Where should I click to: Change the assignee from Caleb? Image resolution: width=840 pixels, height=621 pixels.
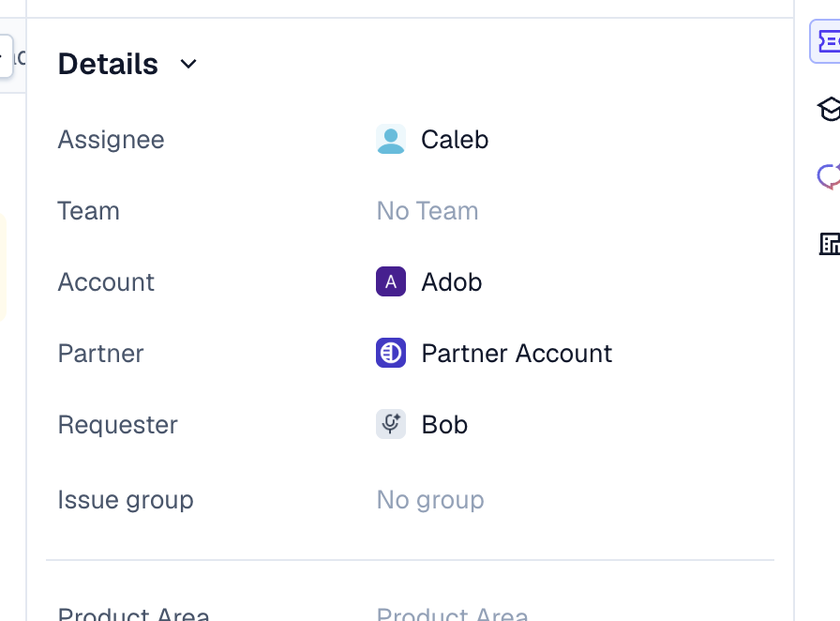455,139
